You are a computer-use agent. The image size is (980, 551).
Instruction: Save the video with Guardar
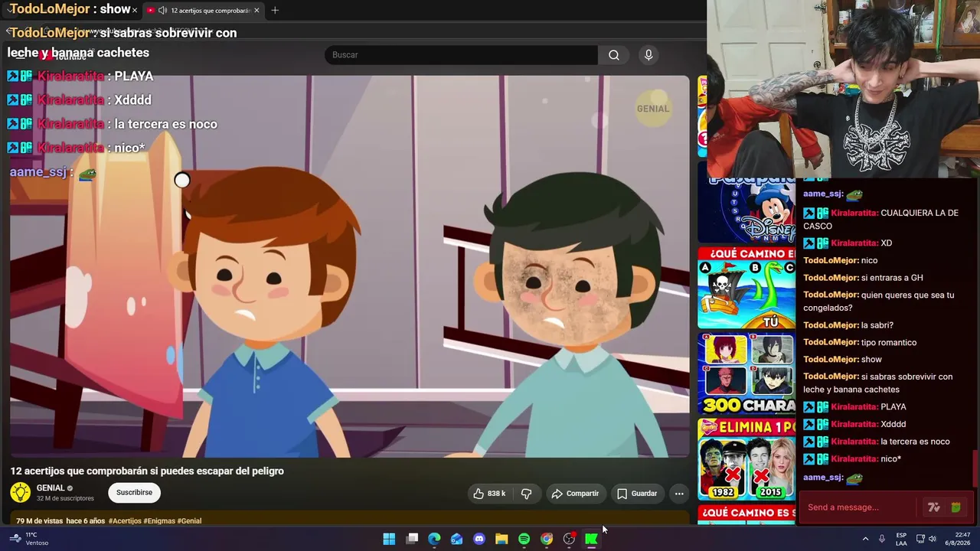(x=637, y=494)
